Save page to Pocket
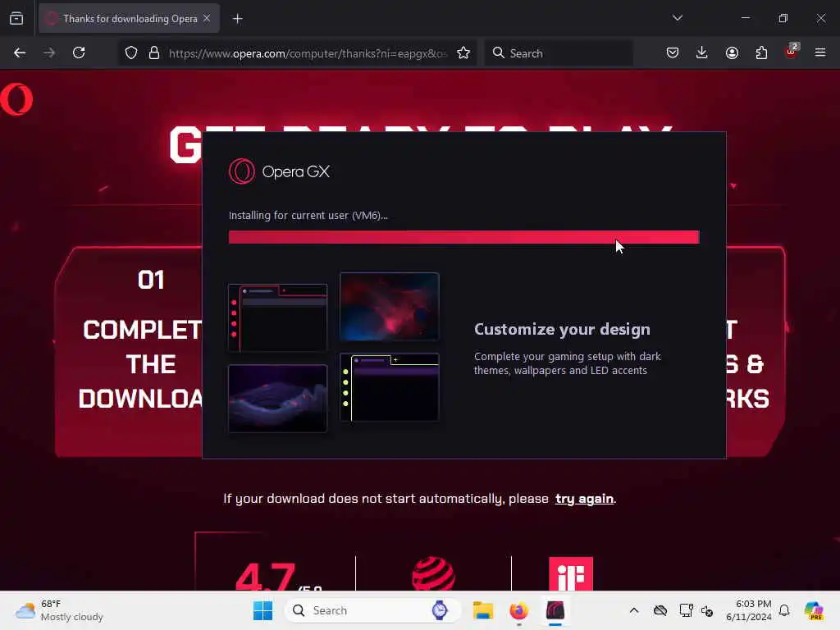This screenshot has width=840, height=630. [673, 53]
